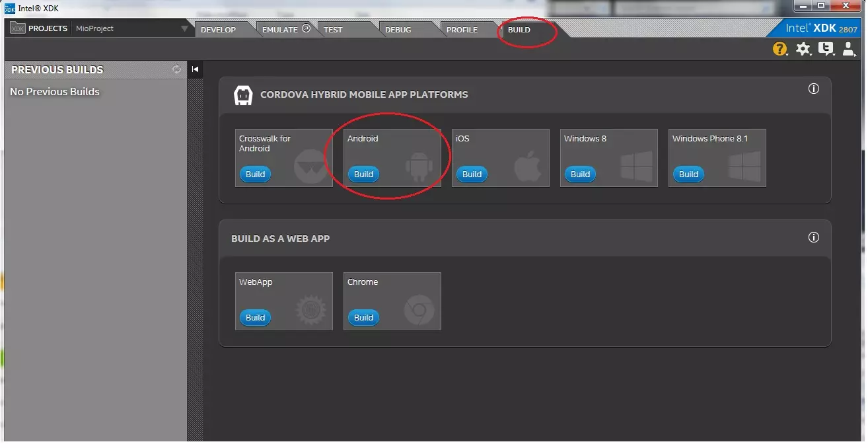This screenshot has height=448, width=868.
Task: Click the Chrome logo in tile
Action: tap(419, 310)
